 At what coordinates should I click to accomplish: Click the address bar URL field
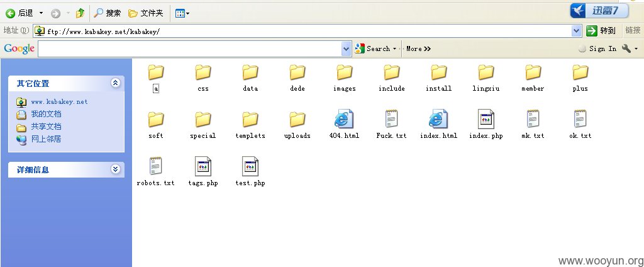click(x=308, y=31)
